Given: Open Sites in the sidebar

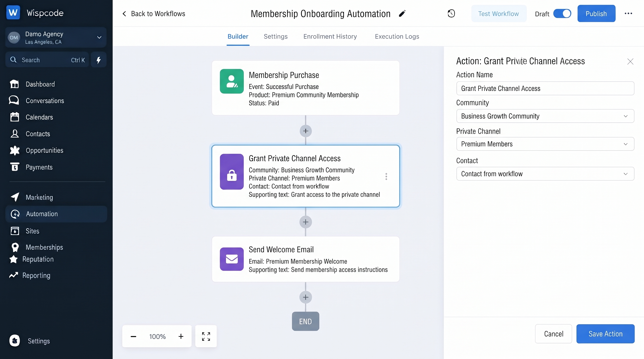Looking at the screenshot, I should click(25, 231).
